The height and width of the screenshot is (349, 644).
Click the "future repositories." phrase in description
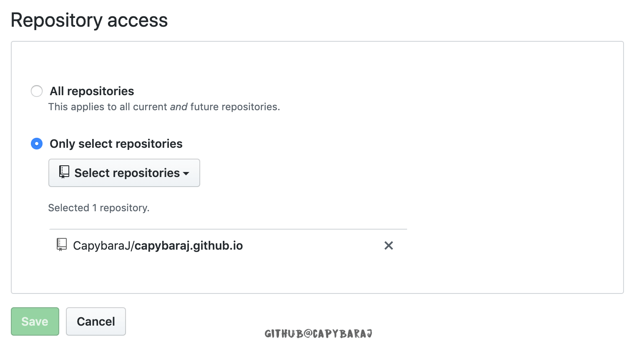[235, 107]
